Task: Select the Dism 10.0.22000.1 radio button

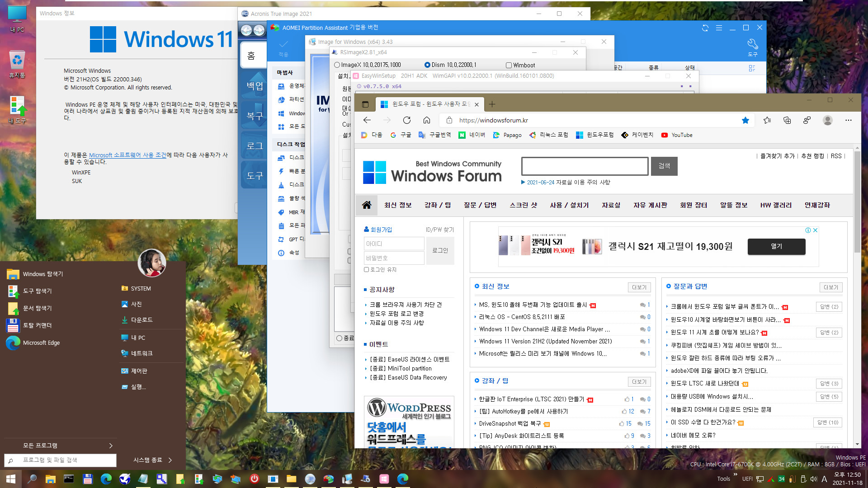Action: 427,64
